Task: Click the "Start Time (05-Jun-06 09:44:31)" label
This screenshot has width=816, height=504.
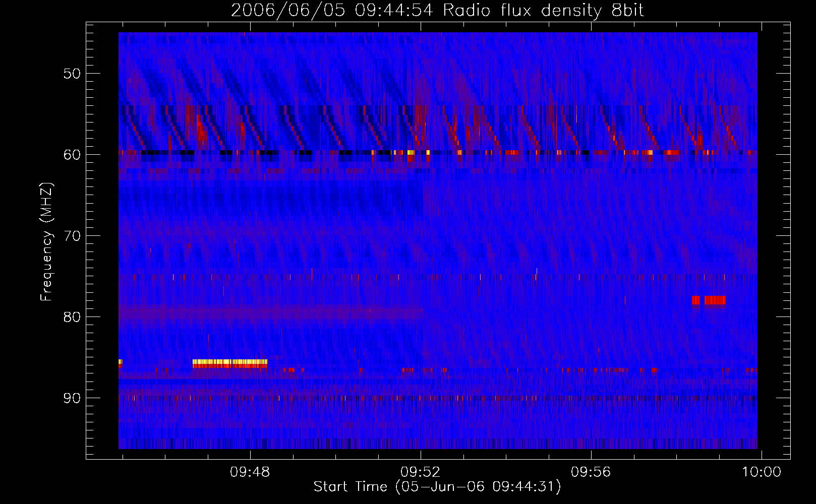Action: 437,487
